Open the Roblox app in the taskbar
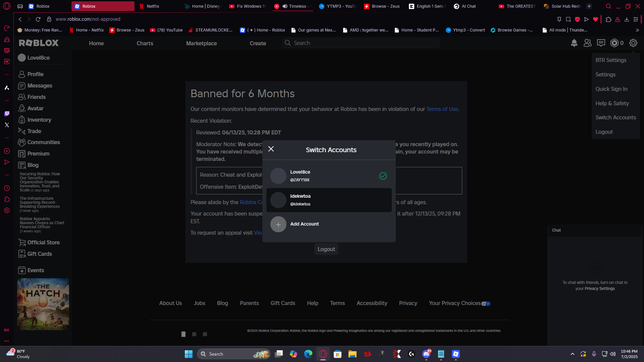The image size is (644, 362). pos(455,354)
